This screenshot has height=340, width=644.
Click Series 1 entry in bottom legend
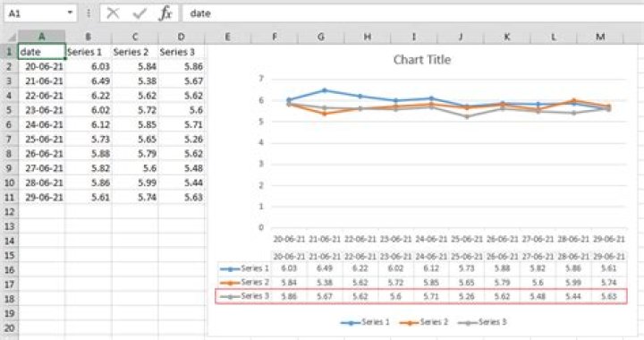point(365,322)
